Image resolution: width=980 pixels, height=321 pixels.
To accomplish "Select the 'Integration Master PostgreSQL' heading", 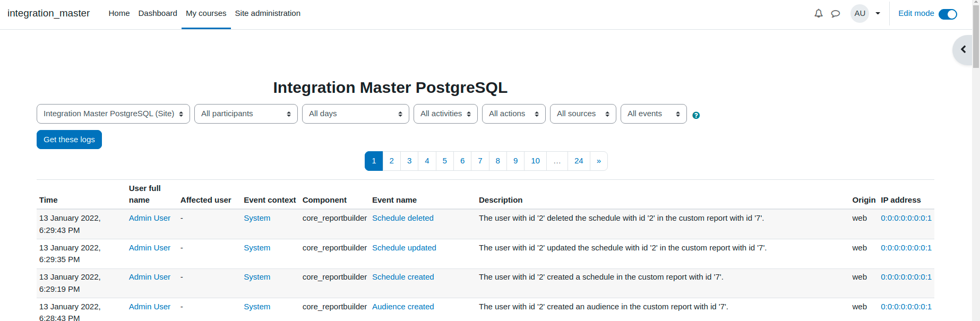I will point(390,88).
